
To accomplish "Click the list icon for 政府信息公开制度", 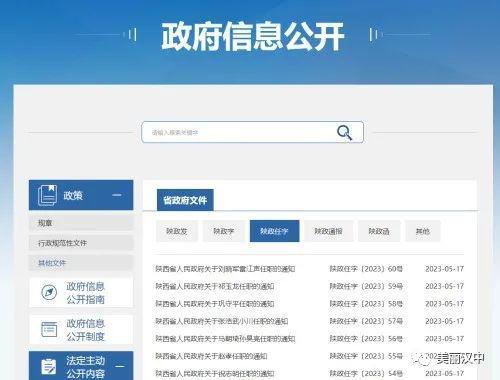I will coord(49,329).
